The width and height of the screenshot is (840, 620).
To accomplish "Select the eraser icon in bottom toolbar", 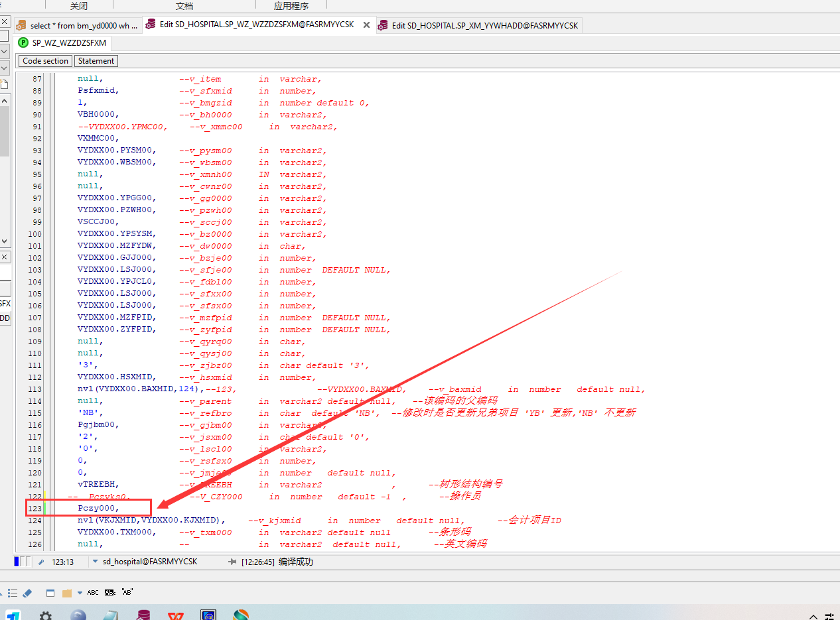I will pos(27,593).
